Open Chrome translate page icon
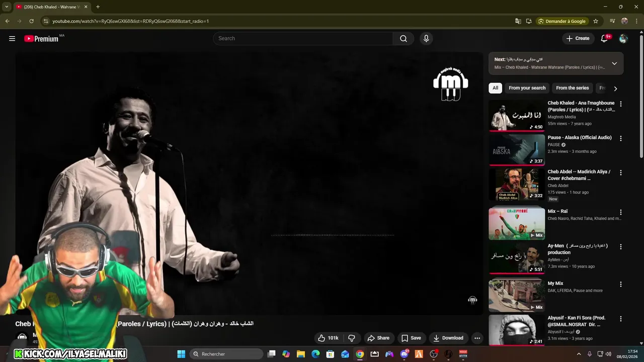Screen dimensions: 644x362 pos(518,21)
